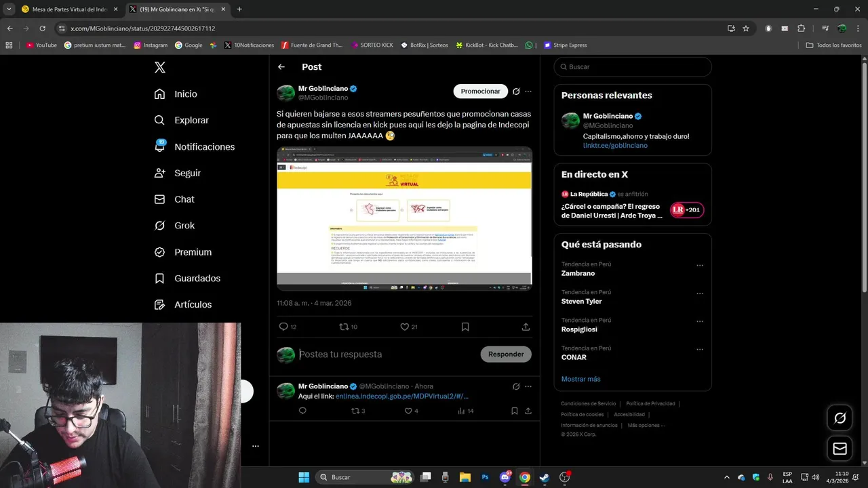Screen dimensions: 868x488
Task: Click the Responder button
Action: coord(506,354)
